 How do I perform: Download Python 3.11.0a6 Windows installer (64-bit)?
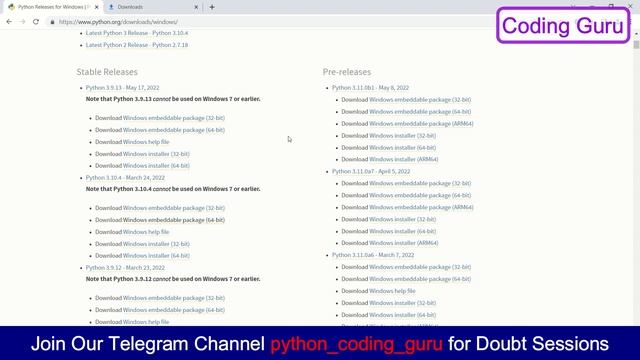coord(402,315)
